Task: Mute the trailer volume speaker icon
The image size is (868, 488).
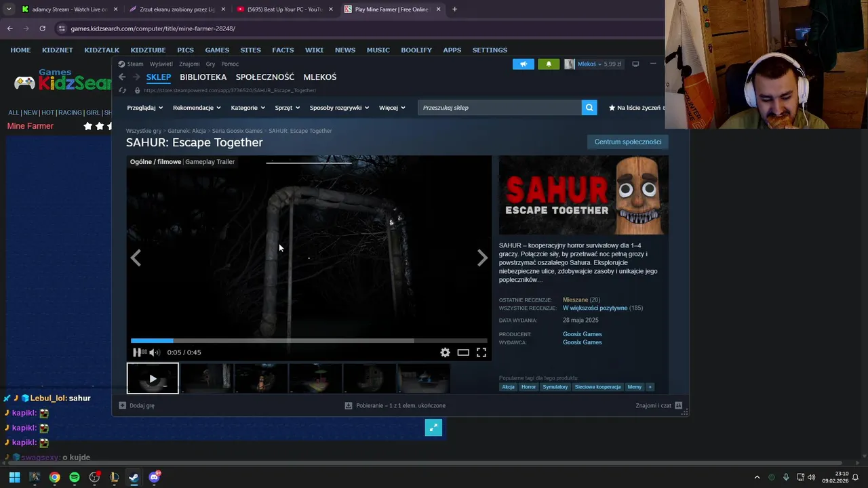Action: coord(154,352)
